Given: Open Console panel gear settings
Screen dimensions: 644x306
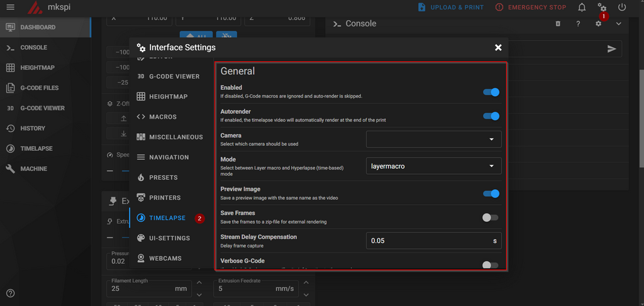Looking at the screenshot, I should tap(599, 24).
